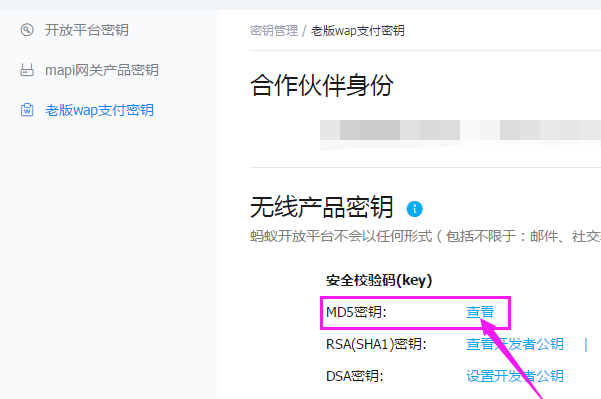
Task: Go to 密钥管理 breadcrumb
Action: point(274,31)
